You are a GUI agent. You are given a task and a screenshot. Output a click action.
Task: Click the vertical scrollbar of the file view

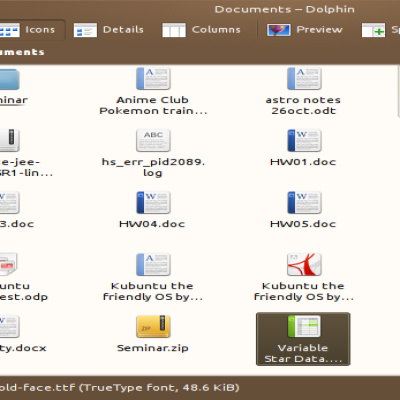(x=399, y=92)
